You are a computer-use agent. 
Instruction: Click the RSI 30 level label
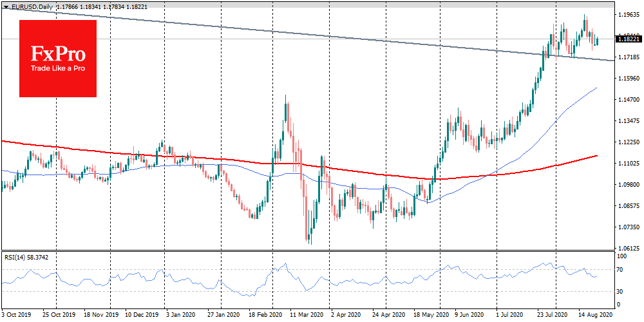621,291
